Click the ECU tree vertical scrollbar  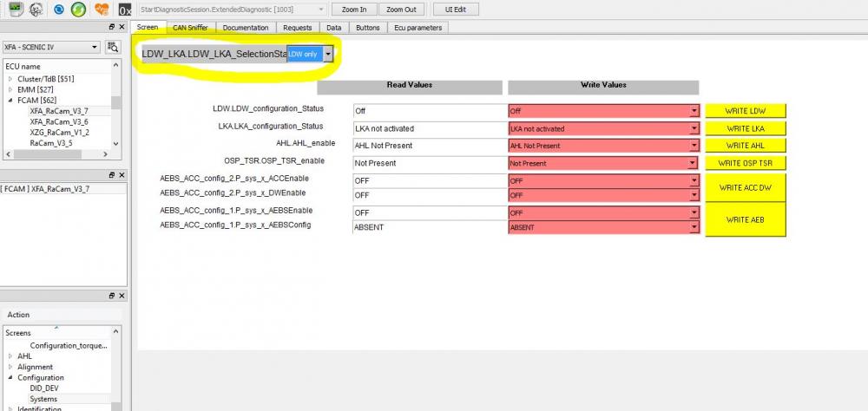pyautogui.click(x=115, y=104)
